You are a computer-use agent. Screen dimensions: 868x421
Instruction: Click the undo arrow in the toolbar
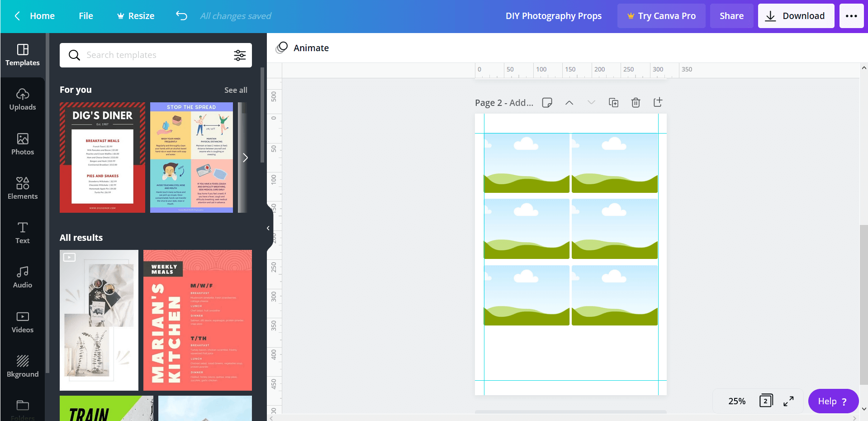(181, 15)
